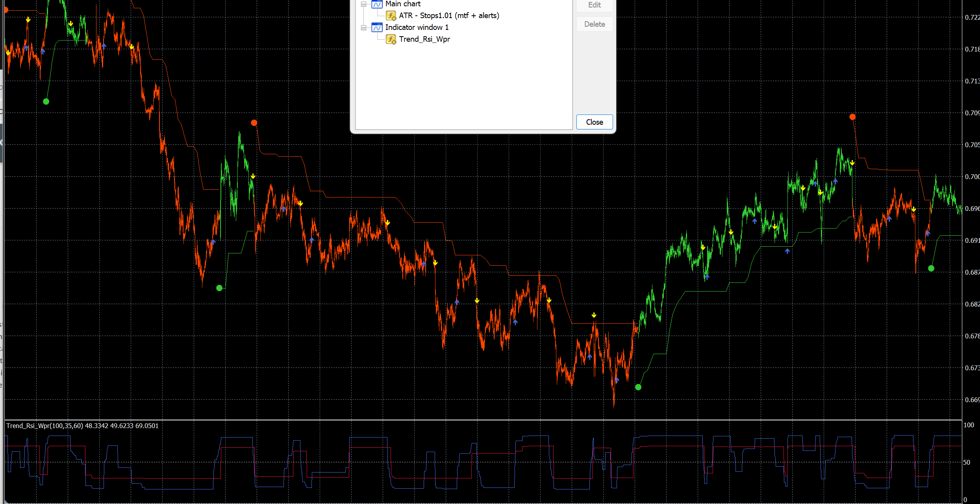Click the red stop dot left of the dialog
This screenshot has width=980, height=504.
click(254, 123)
